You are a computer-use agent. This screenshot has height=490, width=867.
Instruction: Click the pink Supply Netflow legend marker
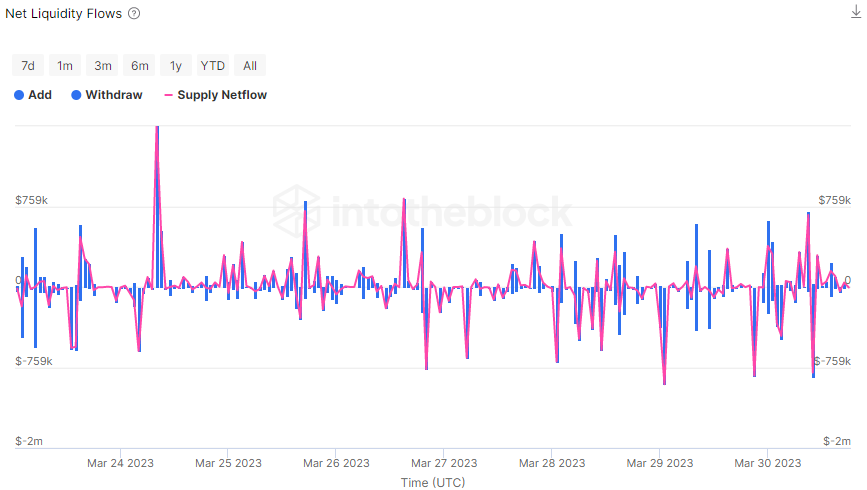tap(169, 95)
